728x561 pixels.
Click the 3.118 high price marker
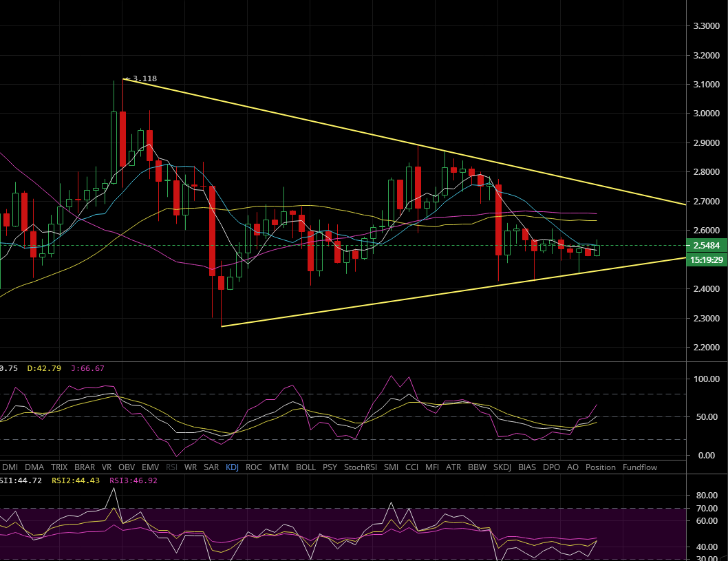point(144,78)
